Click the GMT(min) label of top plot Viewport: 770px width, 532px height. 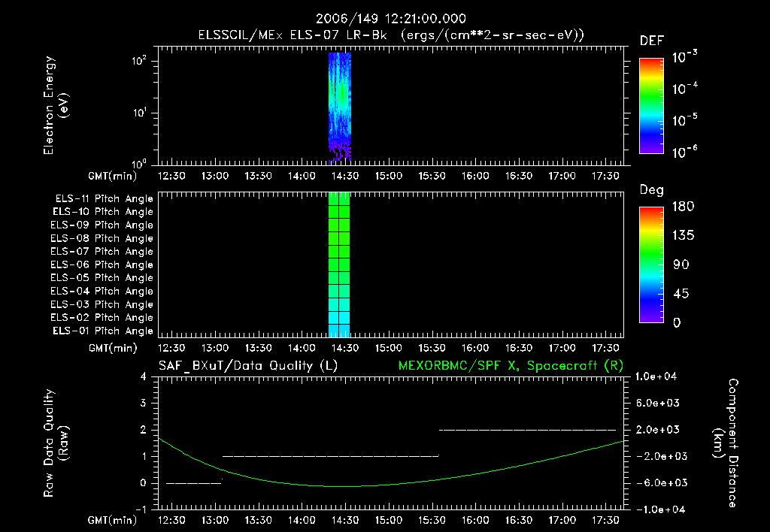point(112,176)
